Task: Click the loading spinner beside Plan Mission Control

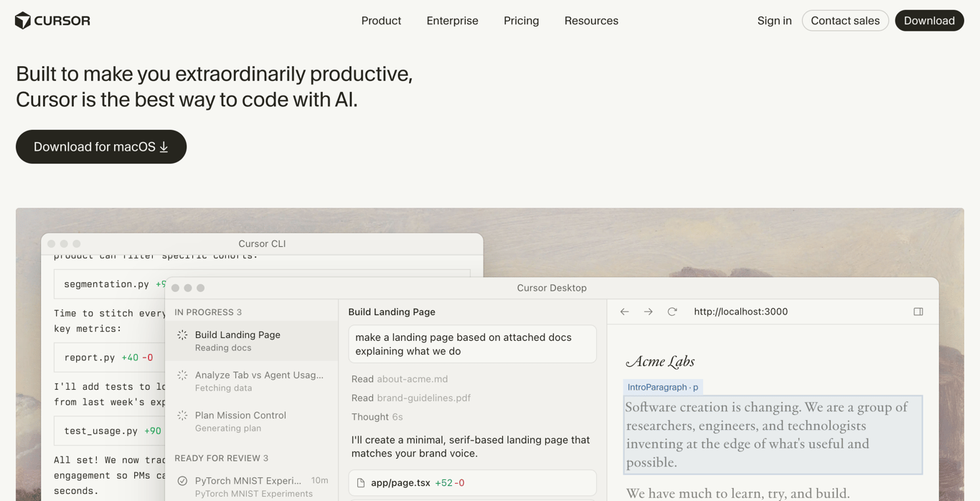Action: click(183, 415)
